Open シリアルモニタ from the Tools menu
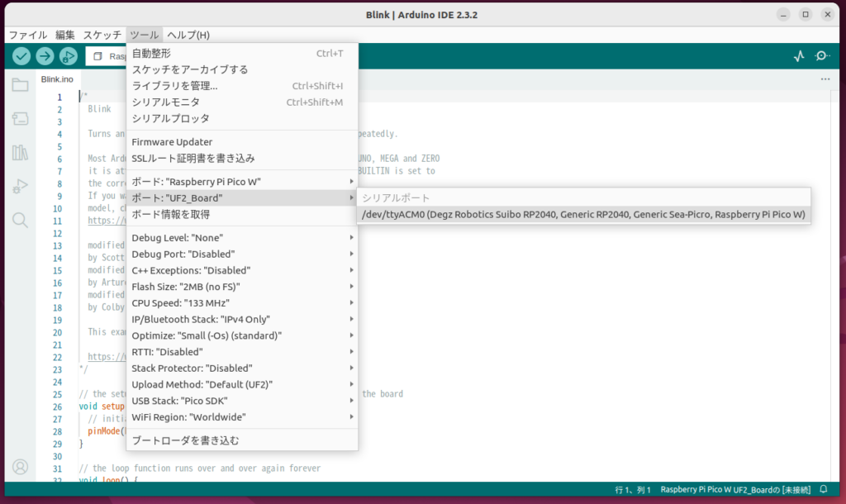Screen dimensions: 846x504 (242, 102)
